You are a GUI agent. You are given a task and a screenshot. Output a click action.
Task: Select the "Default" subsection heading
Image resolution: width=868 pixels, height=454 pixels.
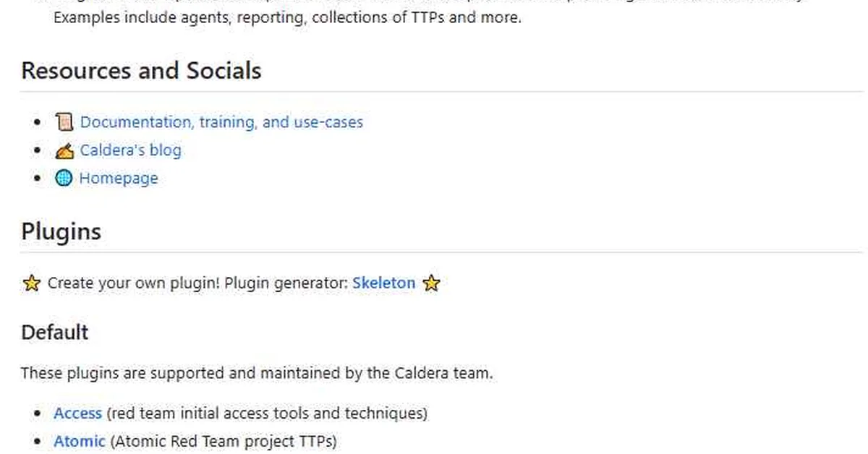coord(54,333)
